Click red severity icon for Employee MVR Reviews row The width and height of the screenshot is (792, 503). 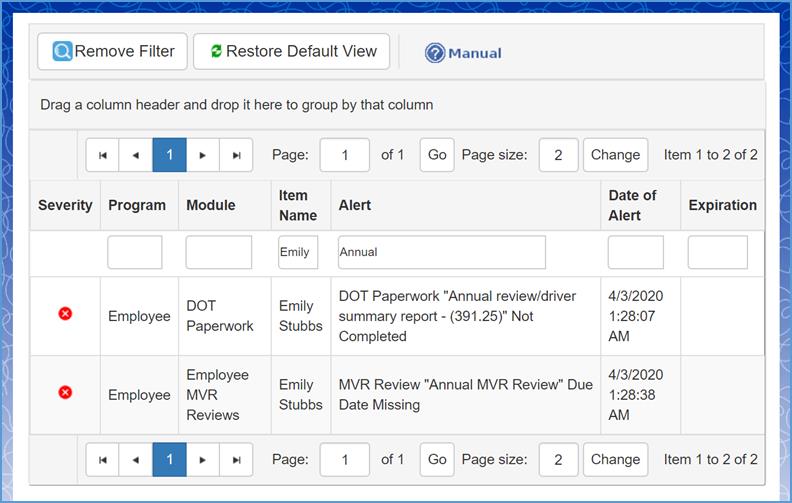(x=65, y=393)
